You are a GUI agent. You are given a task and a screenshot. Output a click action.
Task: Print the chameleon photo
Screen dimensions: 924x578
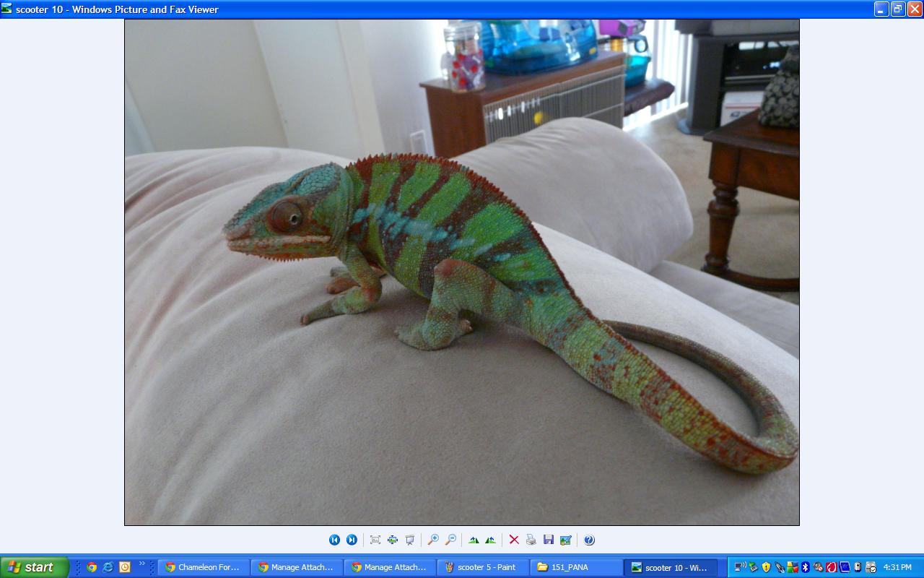(531, 540)
